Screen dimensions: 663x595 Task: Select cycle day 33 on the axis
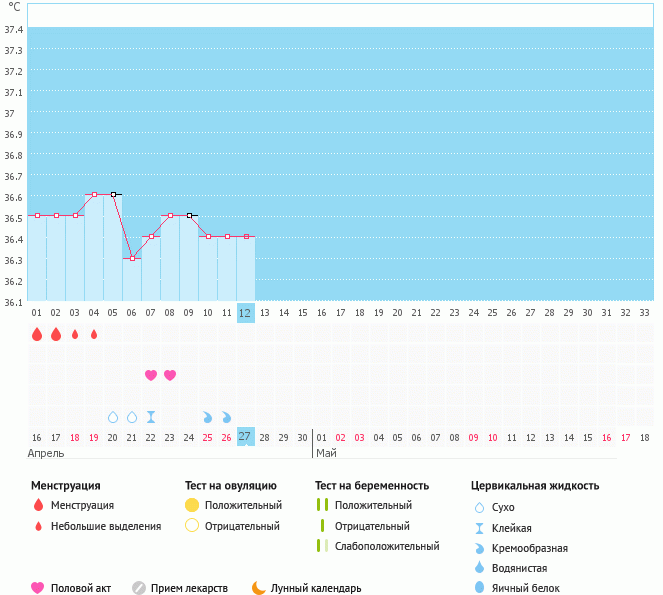[644, 313]
